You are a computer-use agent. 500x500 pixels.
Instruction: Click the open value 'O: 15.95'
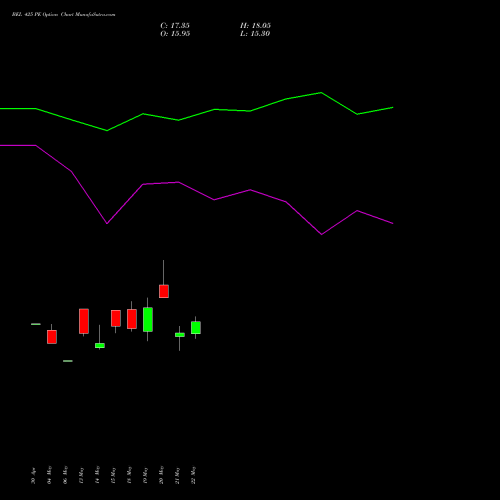pos(175,34)
